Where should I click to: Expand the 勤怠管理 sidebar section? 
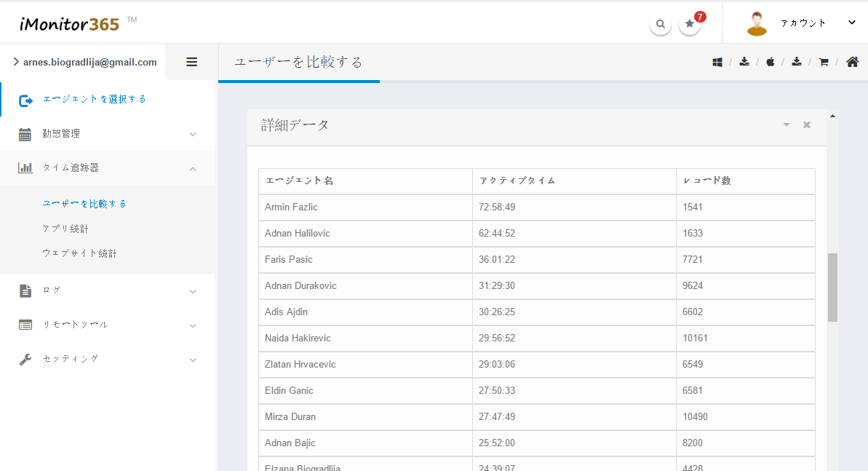[x=108, y=134]
